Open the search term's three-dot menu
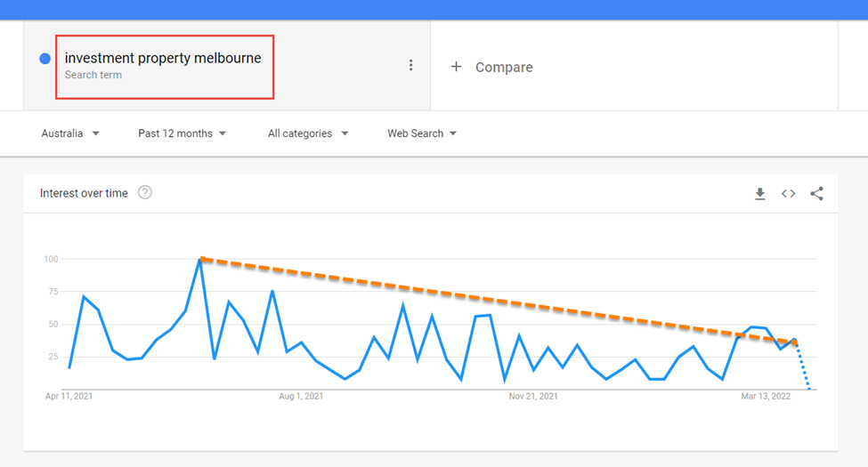The image size is (868, 467). click(410, 65)
